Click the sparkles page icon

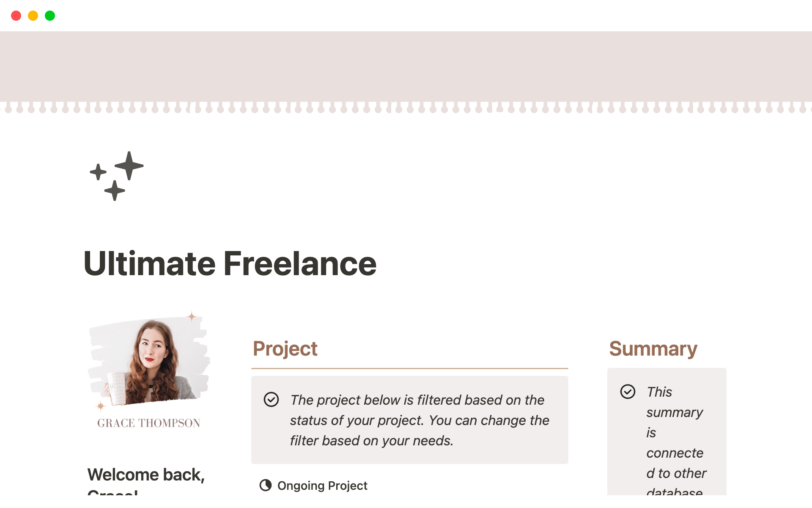117,176
